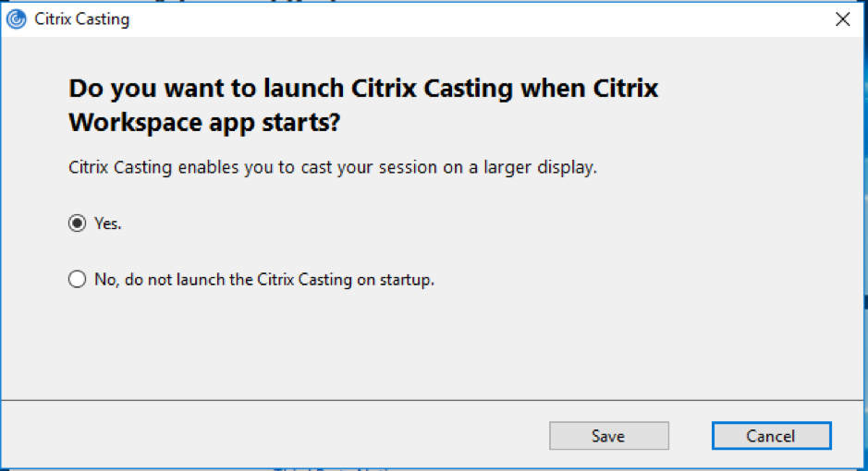Click the 'Yes.' option label text

pos(108,223)
